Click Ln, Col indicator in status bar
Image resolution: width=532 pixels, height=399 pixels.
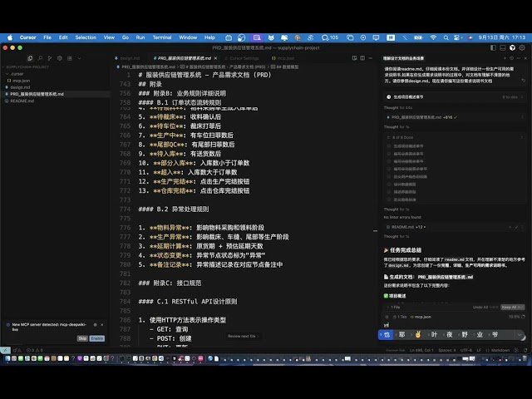[421, 350]
